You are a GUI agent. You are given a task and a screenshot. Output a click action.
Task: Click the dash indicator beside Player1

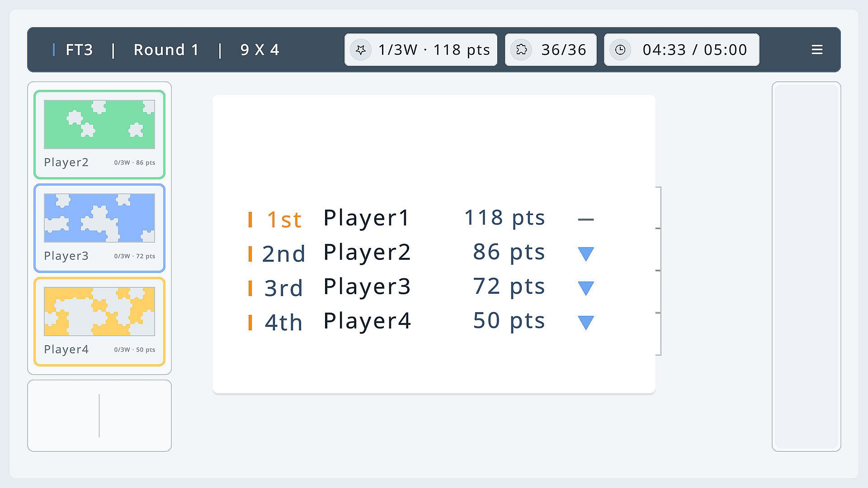point(586,220)
